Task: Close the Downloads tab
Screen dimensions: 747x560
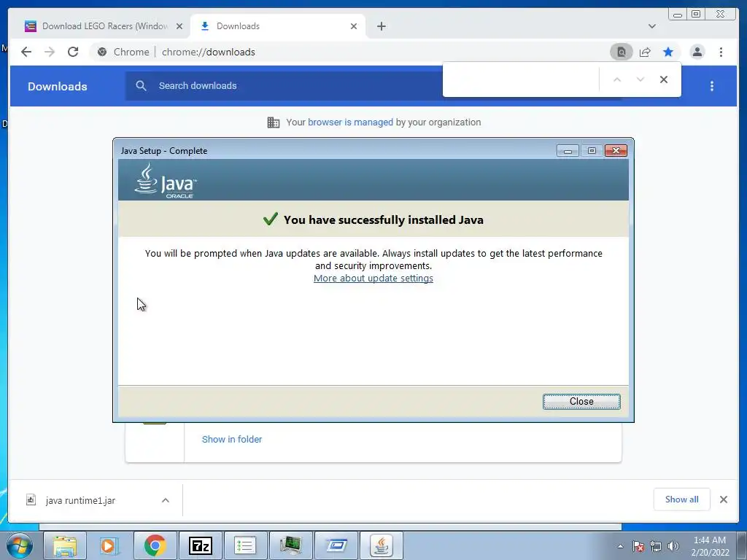Action: coord(354,26)
